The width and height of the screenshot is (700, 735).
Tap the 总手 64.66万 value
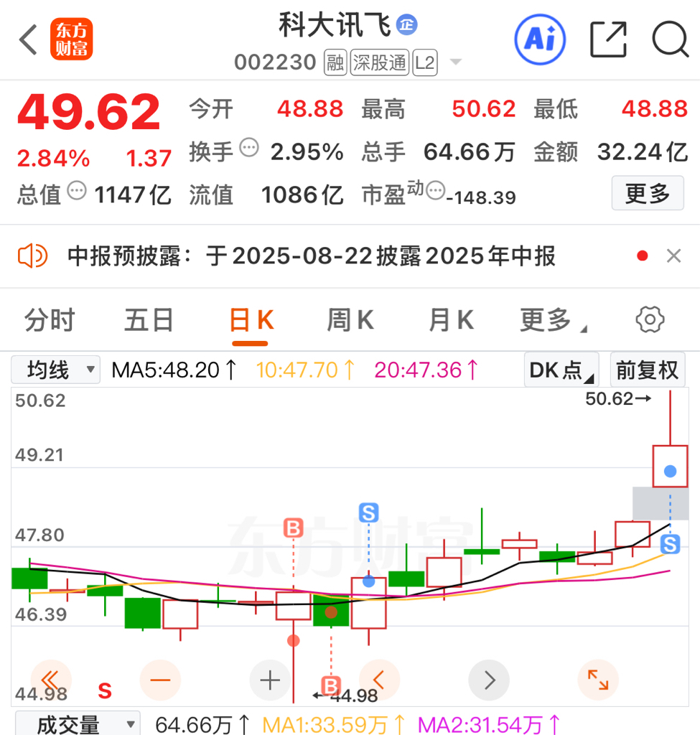point(470,152)
